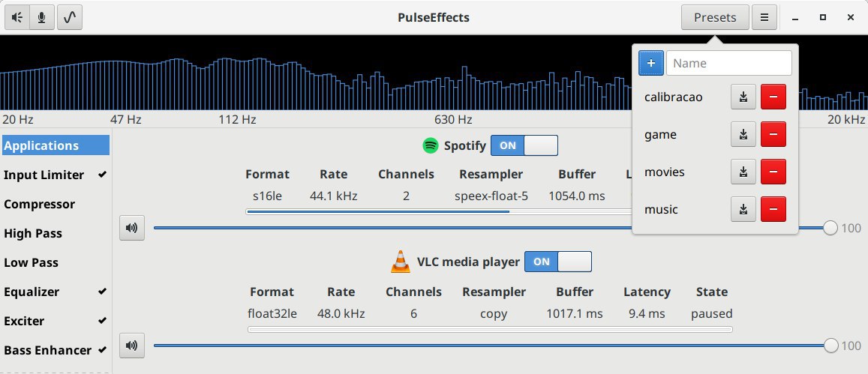Mute the Spotify volume
This screenshot has height=374, width=868.
132,228
